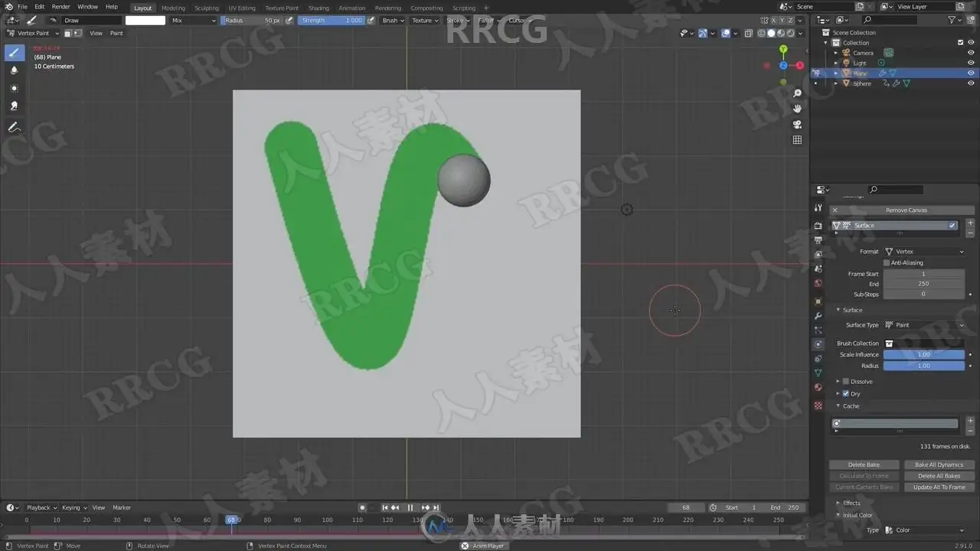This screenshot has height=551, width=980.
Task: Click the Blender logo menu icon
Action: (8, 7)
